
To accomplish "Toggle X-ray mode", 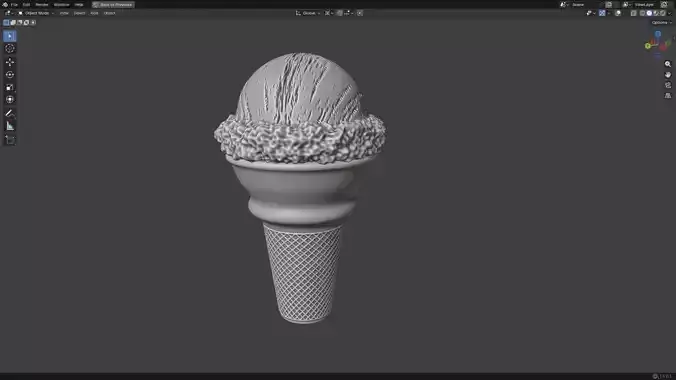I will tap(633, 13).
